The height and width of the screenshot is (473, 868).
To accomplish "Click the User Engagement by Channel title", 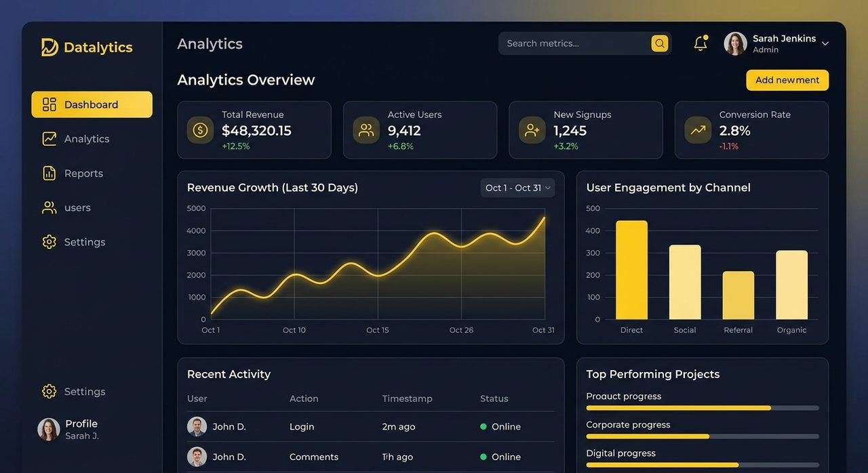I will 669,188.
